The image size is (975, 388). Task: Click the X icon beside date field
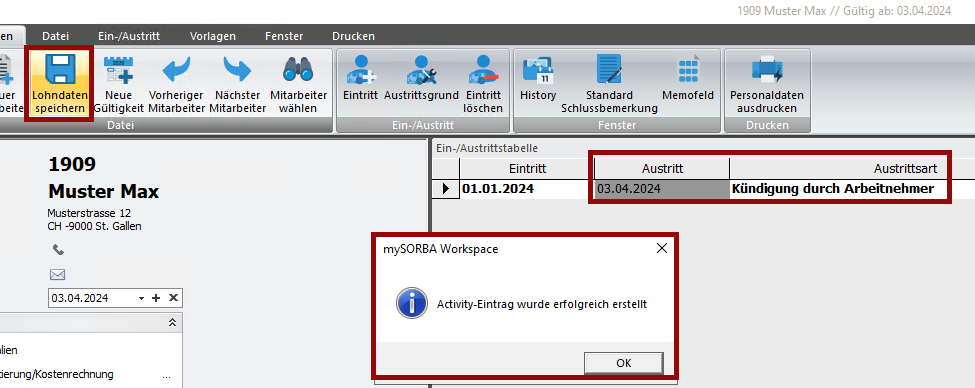click(x=173, y=298)
